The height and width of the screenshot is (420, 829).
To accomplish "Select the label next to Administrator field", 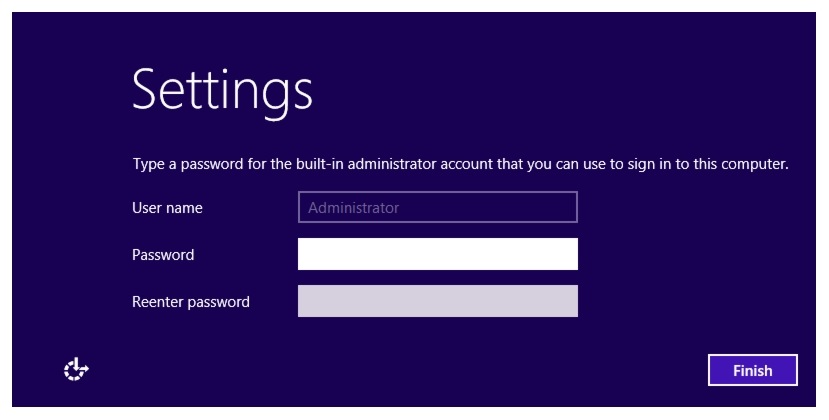I will click(167, 208).
